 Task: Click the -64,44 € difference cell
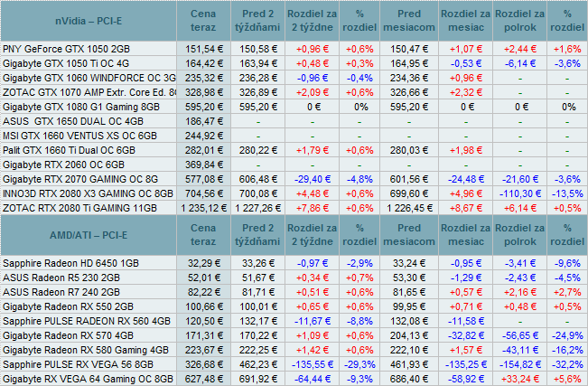[313, 379]
